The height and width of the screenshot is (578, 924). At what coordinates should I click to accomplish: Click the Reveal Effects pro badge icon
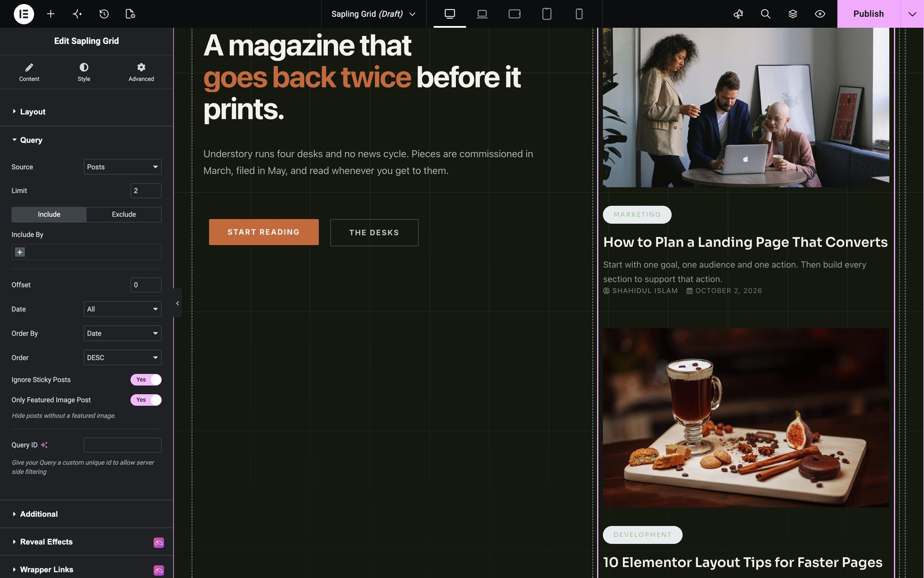(x=159, y=542)
